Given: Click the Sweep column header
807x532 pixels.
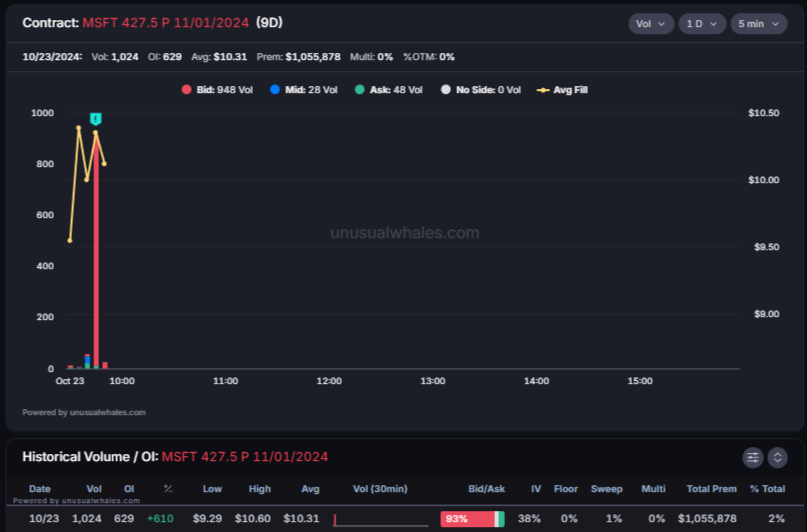Looking at the screenshot, I should point(606,489).
